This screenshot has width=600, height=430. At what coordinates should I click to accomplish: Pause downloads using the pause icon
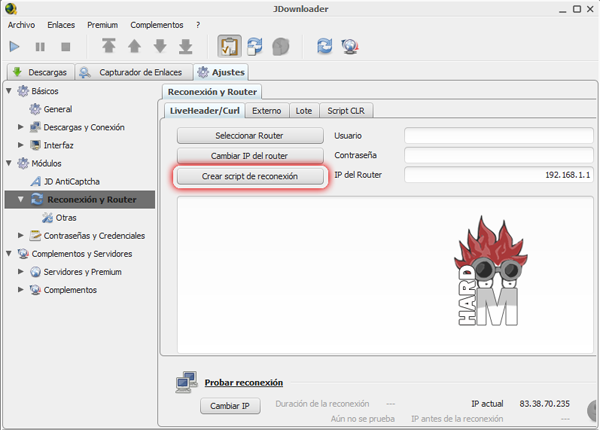click(40, 47)
